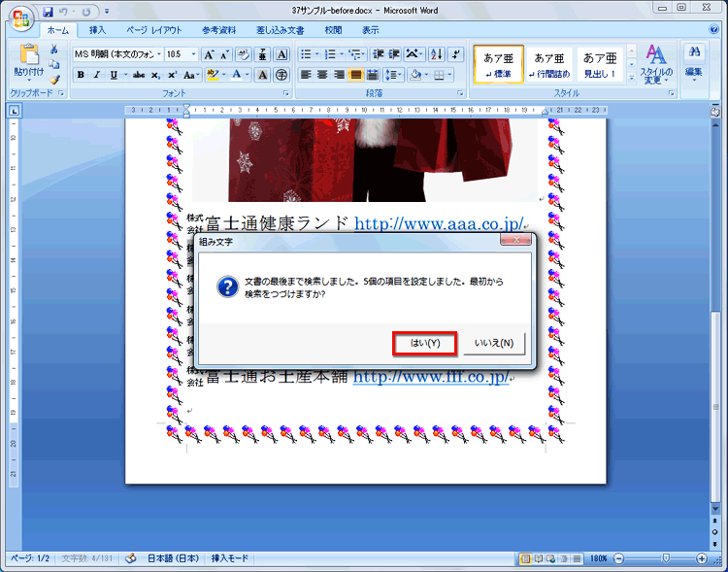Click Word Help question icon
Screen dimensions: 728x572
[x=714, y=29]
